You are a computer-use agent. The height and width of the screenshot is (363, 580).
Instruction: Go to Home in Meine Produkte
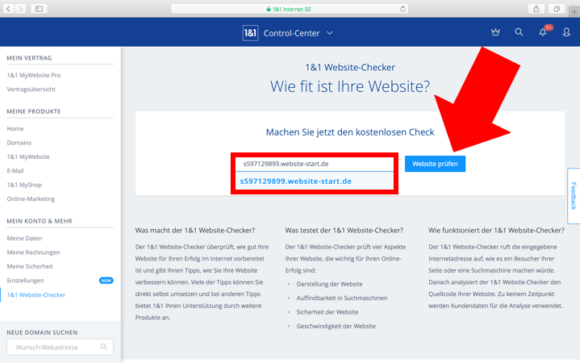click(15, 128)
